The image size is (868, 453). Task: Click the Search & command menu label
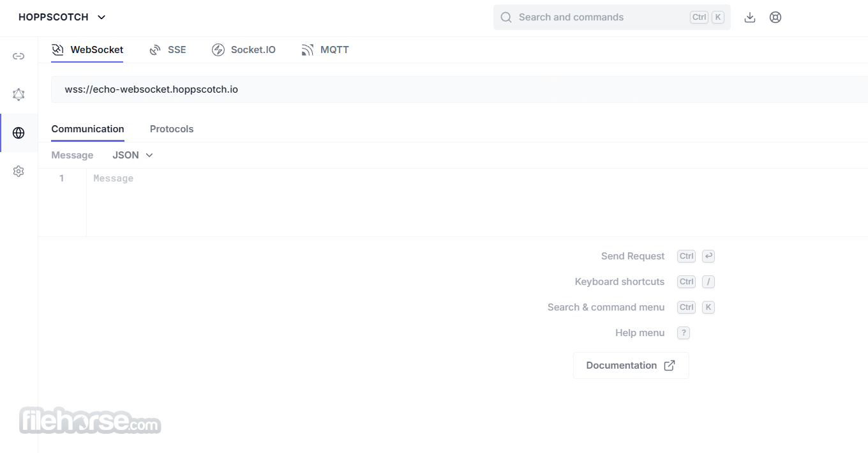[x=606, y=307]
